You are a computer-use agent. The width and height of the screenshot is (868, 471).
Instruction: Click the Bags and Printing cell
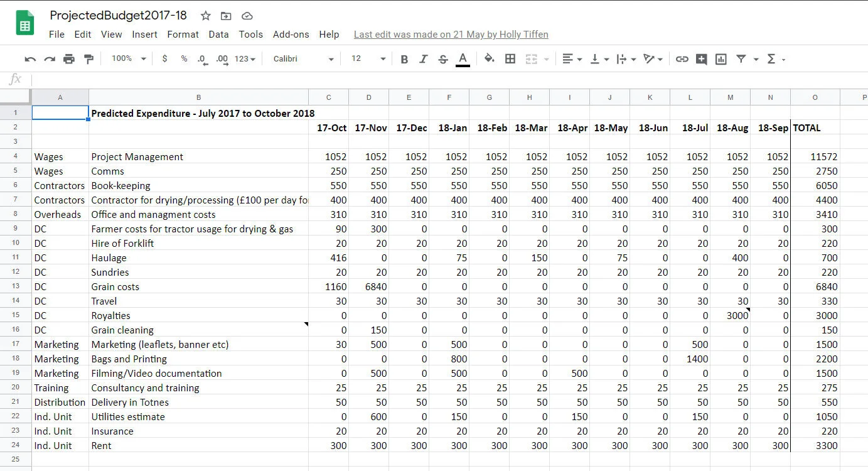pyautogui.click(x=198, y=359)
